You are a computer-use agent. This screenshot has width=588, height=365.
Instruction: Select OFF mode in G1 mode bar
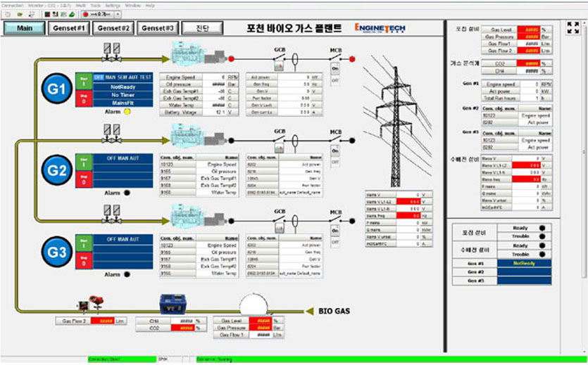point(99,77)
